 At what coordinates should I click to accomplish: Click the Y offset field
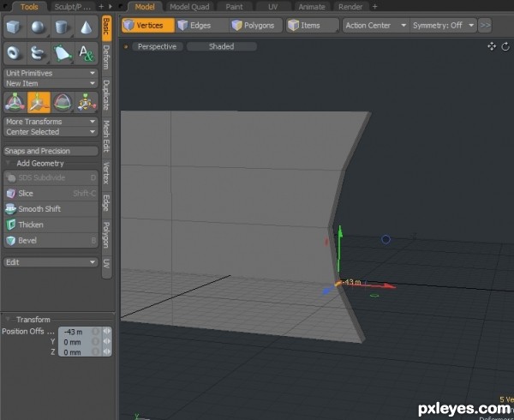coord(80,342)
